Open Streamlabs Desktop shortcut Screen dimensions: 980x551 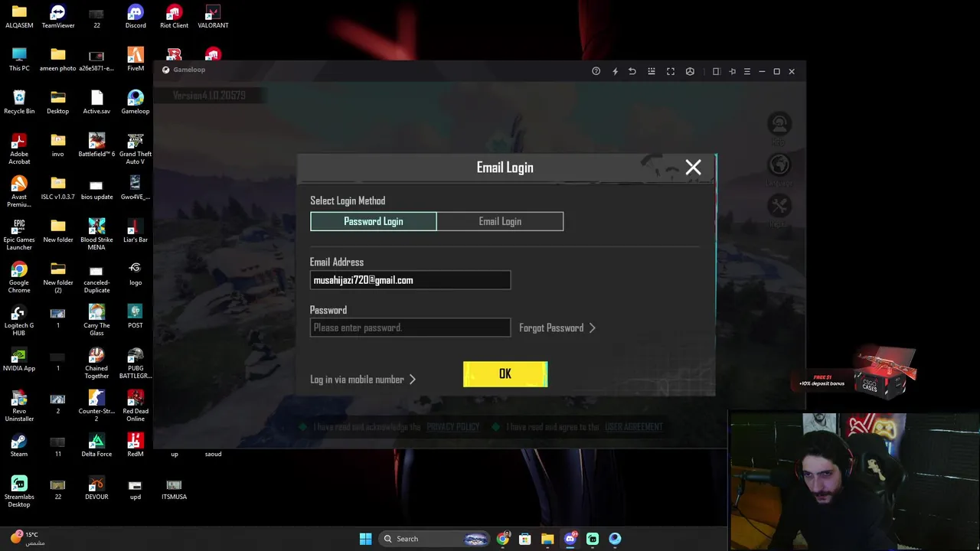[19, 491]
